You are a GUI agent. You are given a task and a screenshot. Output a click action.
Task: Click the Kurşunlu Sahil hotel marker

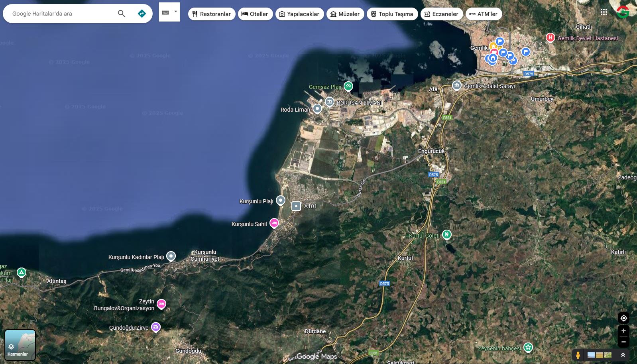(x=274, y=223)
